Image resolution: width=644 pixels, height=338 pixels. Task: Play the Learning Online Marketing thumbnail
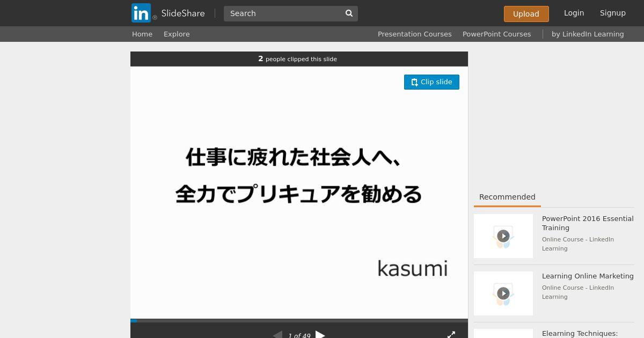point(503,293)
